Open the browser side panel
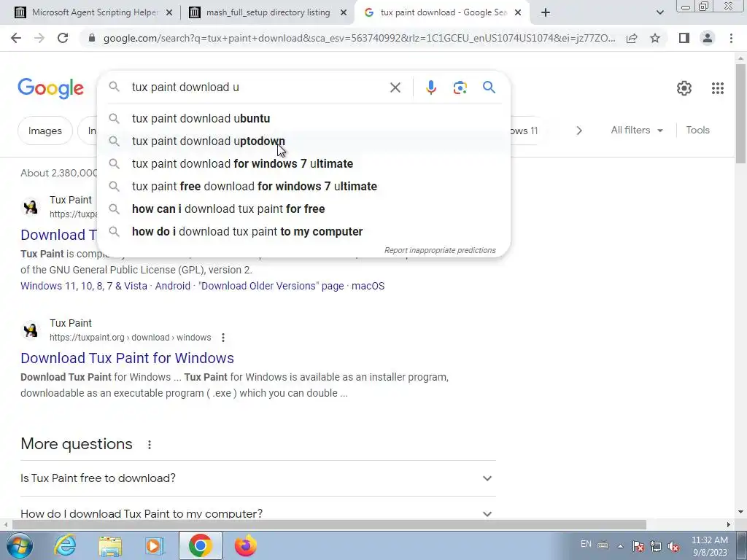Screen dimensions: 747x560 pos(684,38)
